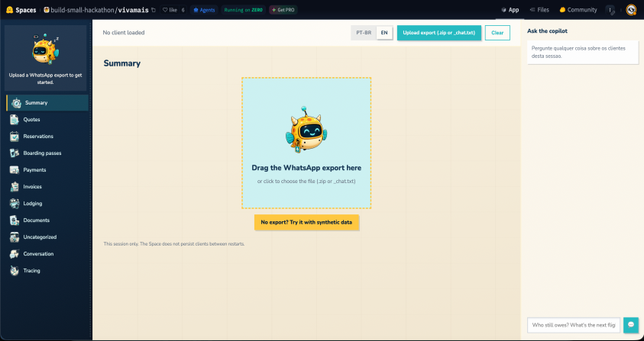Image resolution: width=644 pixels, height=341 pixels.
Task: Copy the space name icon
Action: (154, 10)
